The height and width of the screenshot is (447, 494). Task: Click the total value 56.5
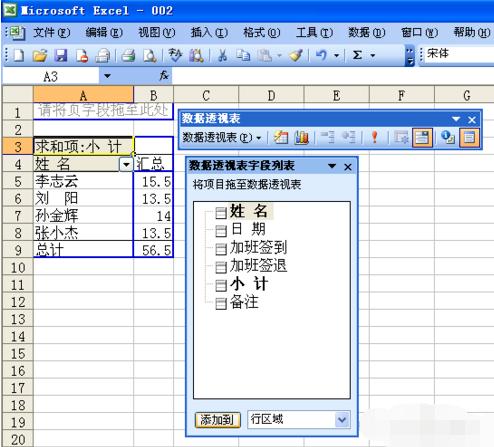click(153, 250)
